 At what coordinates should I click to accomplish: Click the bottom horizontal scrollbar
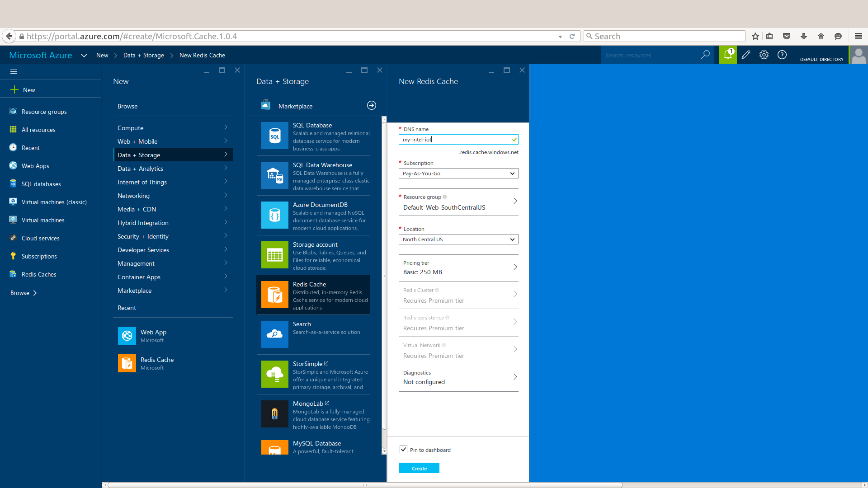(x=365, y=485)
